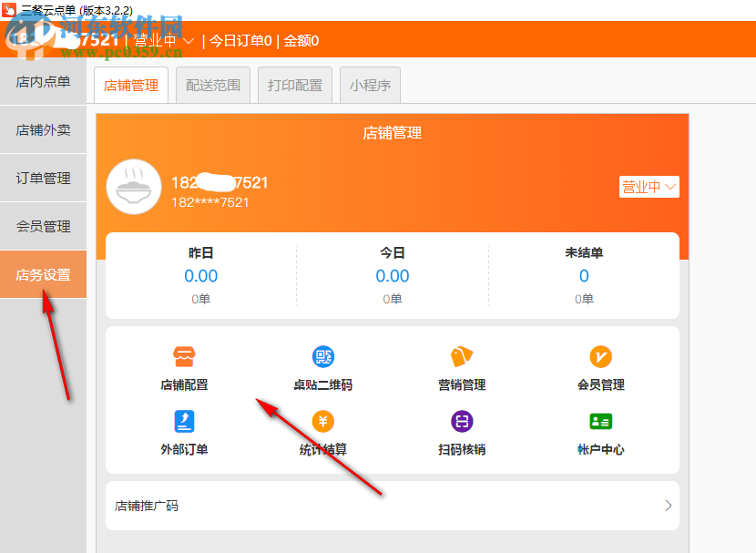The image size is (756, 553).
Task: Open 统计结算 statistics settlement icon
Action: click(x=322, y=430)
